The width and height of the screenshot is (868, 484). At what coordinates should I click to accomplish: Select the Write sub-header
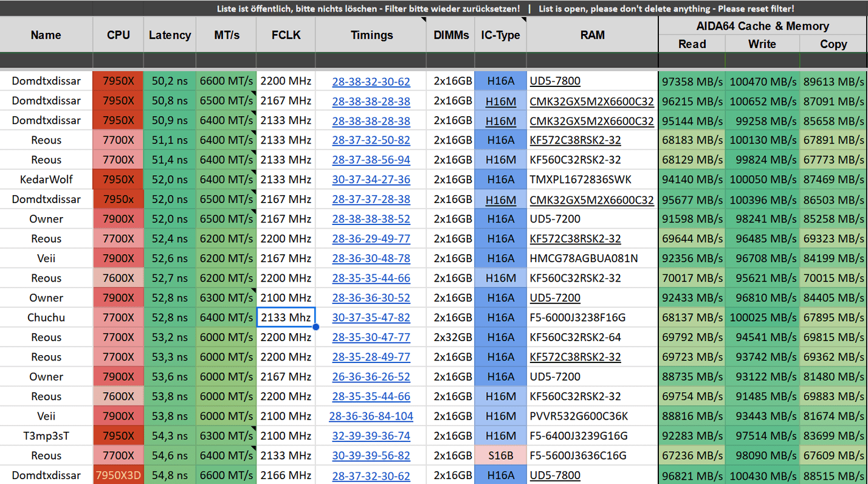click(762, 44)
